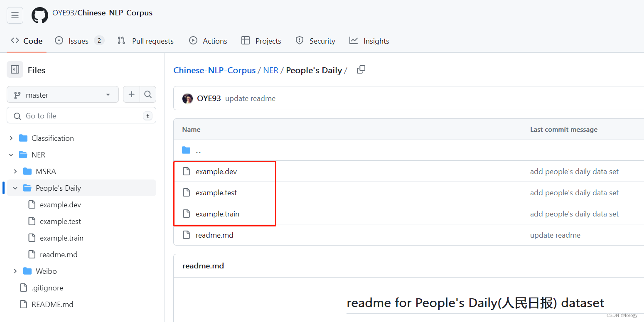Copy the path with the copy icon
The height and width of the screenshot is (322, 644).
[361, 70]
